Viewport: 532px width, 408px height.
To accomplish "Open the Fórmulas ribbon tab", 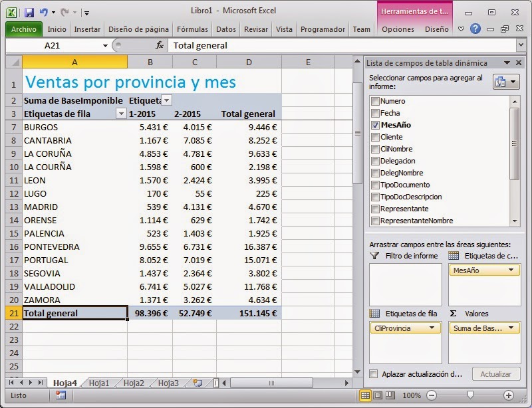I will pyautogui.click(x=193, y=29).
